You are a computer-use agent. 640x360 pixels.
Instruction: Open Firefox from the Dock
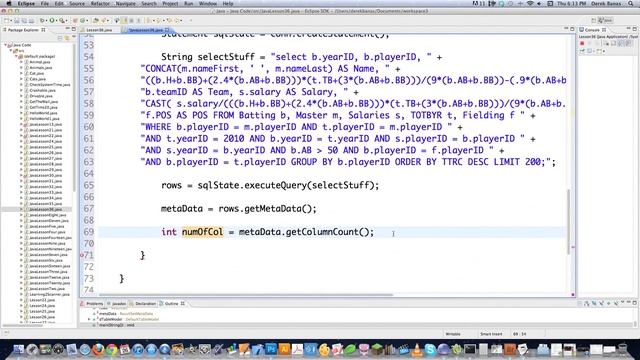point(98,349)
